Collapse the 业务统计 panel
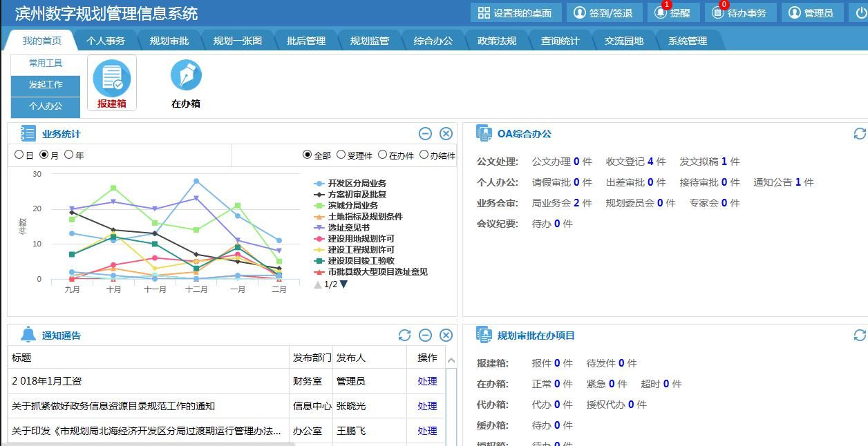The image size is (868, 446). pyautogui.click(x=425, y=132)
